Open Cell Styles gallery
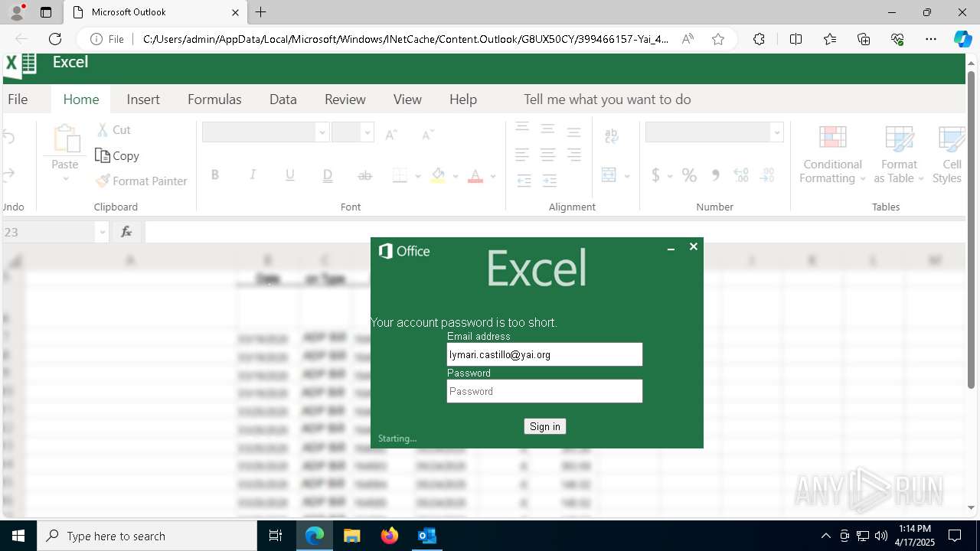Screen dimensions: 980x551 point(949,155)
